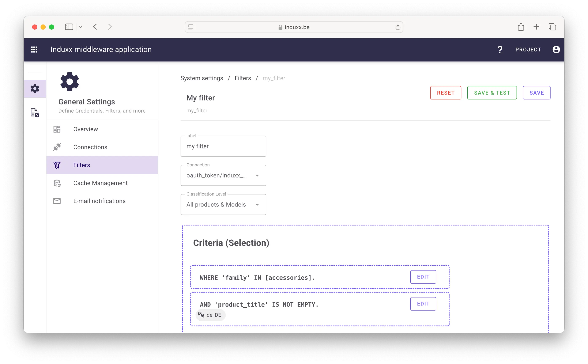Expand the Connection dropdown
This screenshot has width=588, height=364.
(223, 175)
